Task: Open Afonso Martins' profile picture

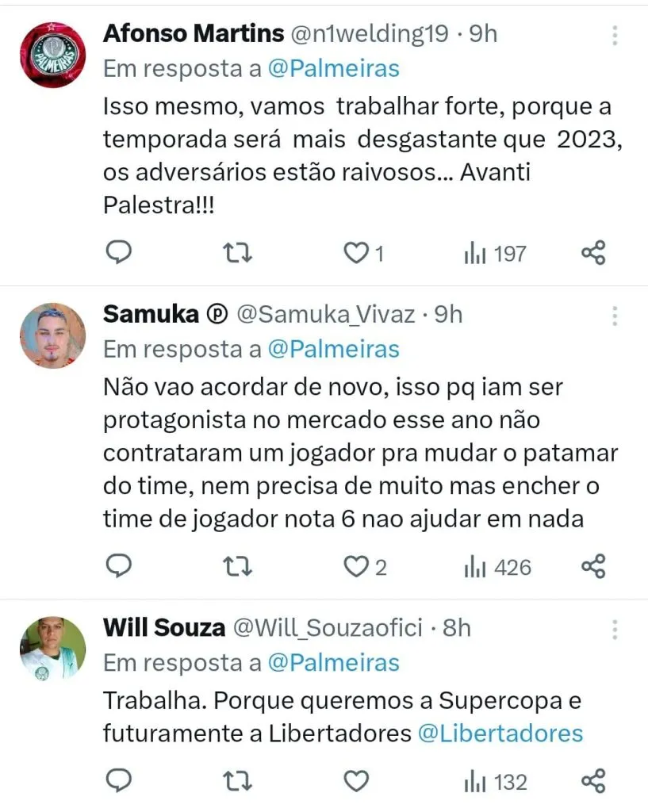Action: point(52,55)
